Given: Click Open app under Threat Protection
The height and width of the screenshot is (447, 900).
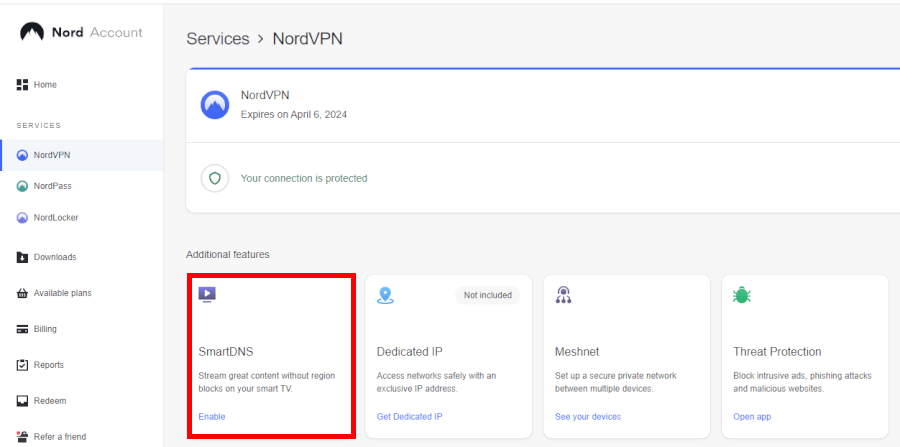Looking at the screenshot, I should (752, 417).
